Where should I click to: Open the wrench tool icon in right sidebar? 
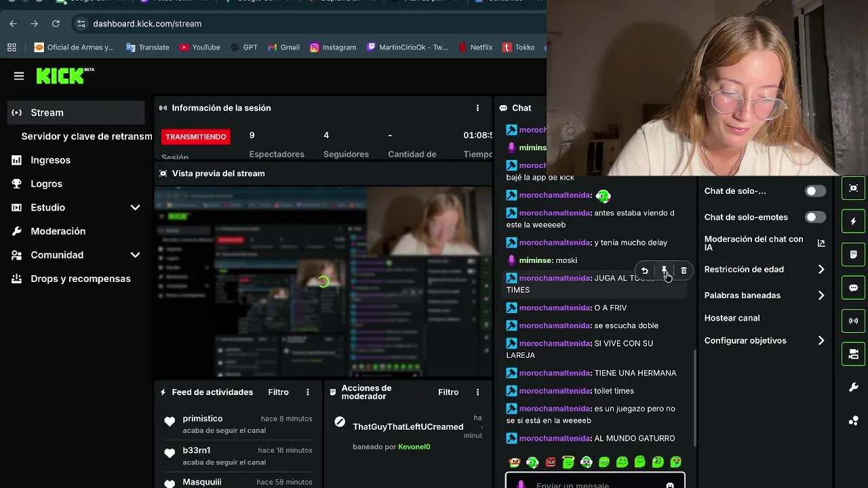click(853, 387)
